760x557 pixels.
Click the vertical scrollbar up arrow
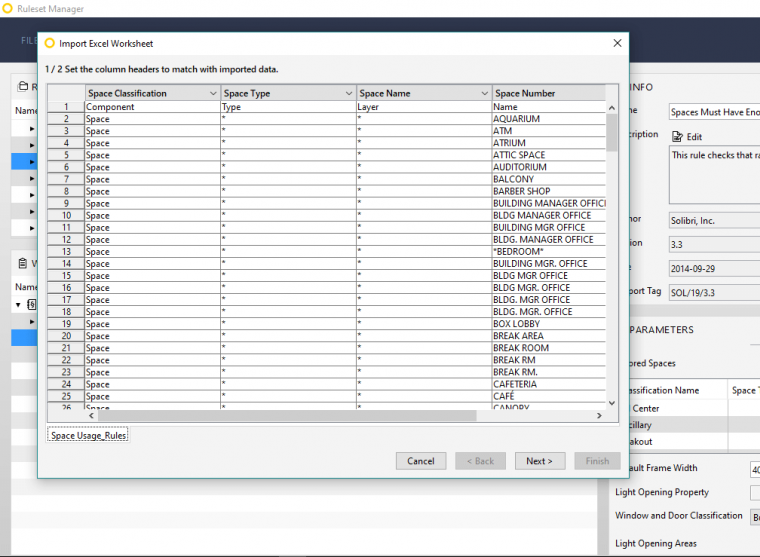pyautogui.click(x=612, y=108)
